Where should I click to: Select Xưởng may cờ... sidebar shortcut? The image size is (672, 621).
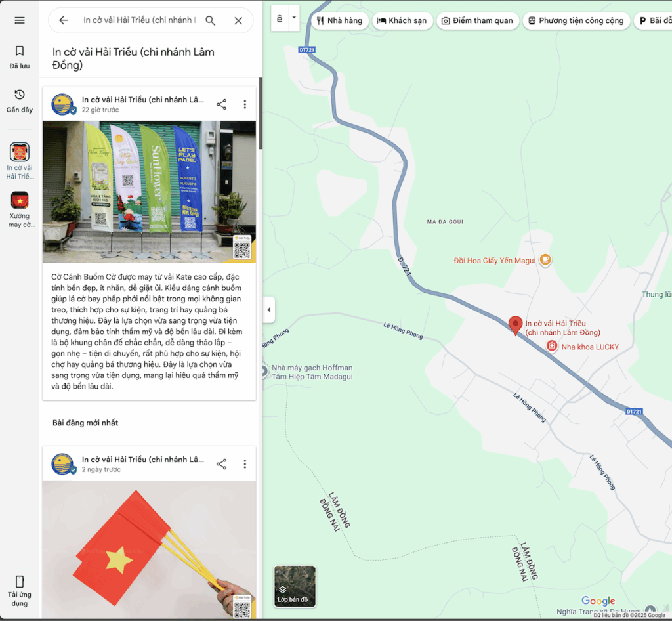[x=20, y=209]
